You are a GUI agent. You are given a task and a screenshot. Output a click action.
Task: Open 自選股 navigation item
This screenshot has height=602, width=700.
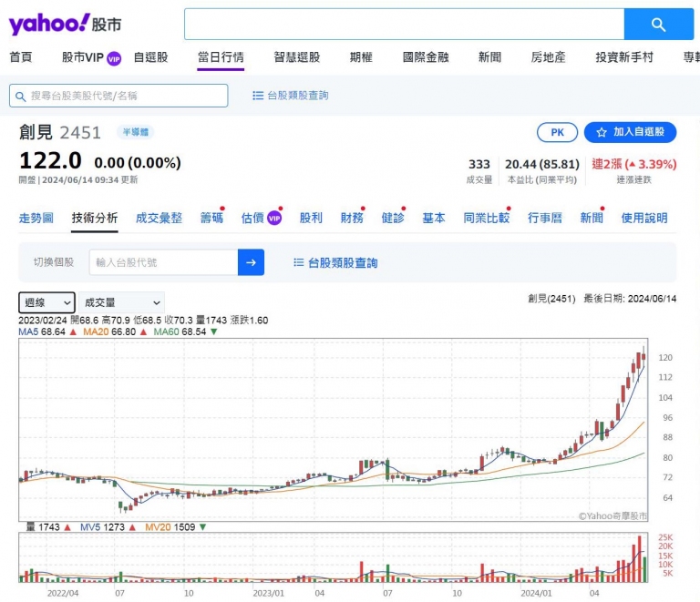[151, 57]
